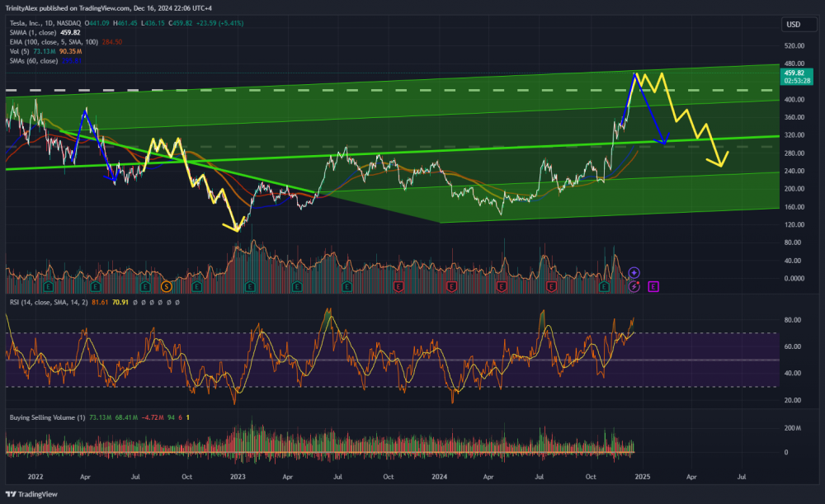Select the SMAs (60, close) indicator legend
825x504 pixels.
pos(33,60)
